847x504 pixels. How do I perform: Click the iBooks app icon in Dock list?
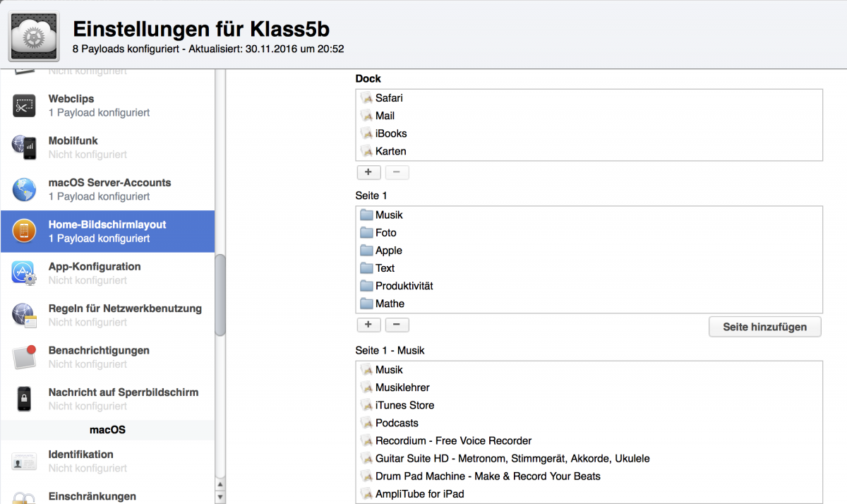(366, 133)
